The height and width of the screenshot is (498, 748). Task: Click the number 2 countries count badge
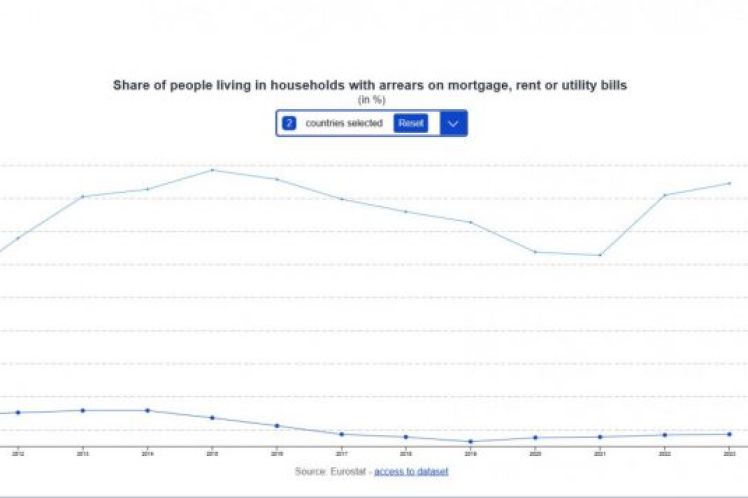coord(288,123)
